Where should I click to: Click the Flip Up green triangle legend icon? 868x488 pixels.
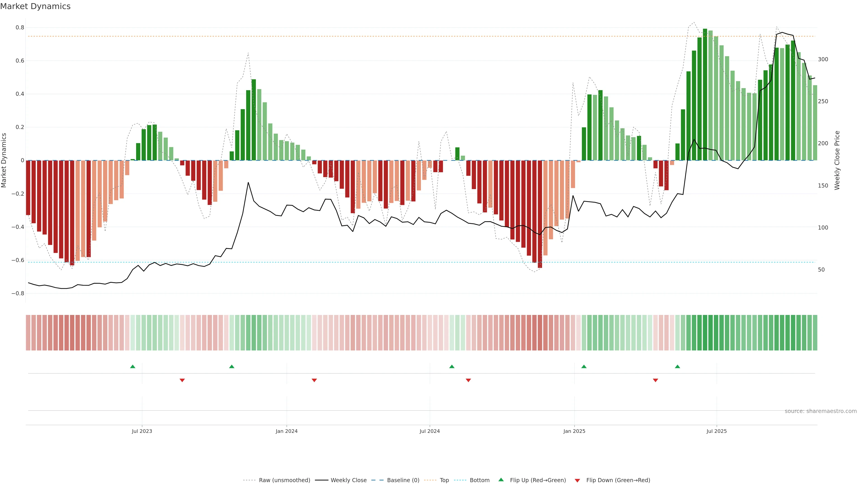[501, 480]
